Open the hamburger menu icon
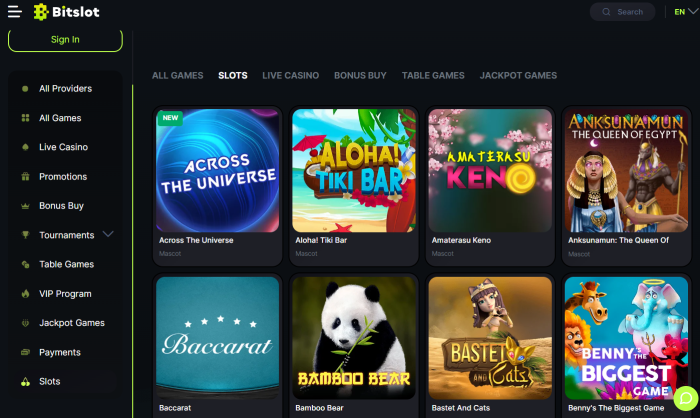The height and width of the screenshot is (418, 700). 15,12
